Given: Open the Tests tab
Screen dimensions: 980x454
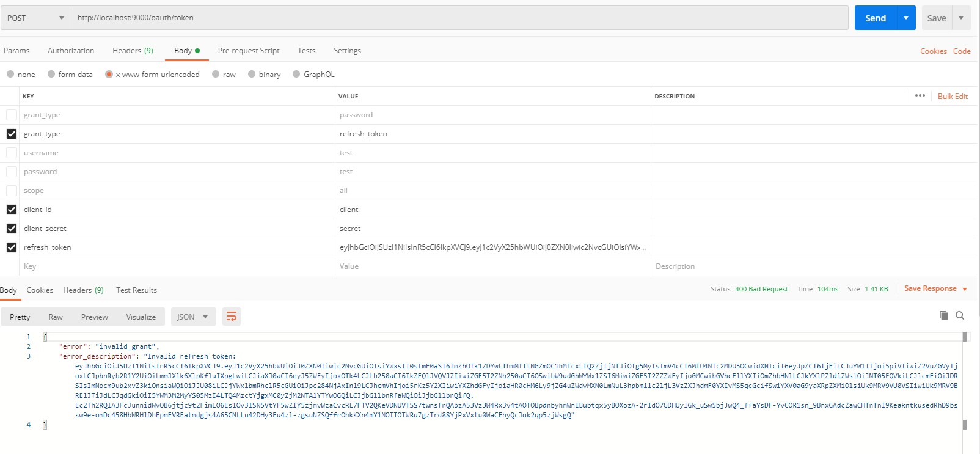Looking at the screenshot, I should pyautogui.click(x=307, y=51).
